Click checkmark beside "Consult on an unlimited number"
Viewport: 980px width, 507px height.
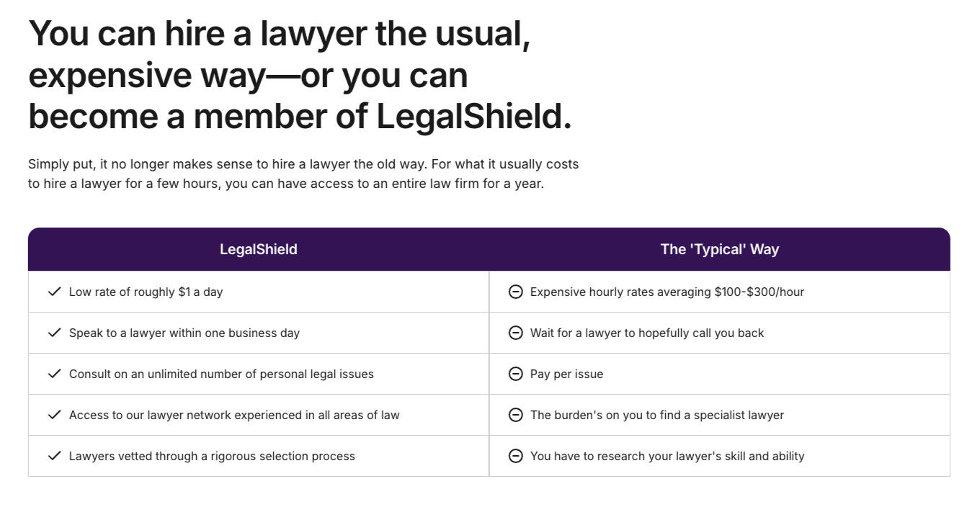(x=54, y=374)
